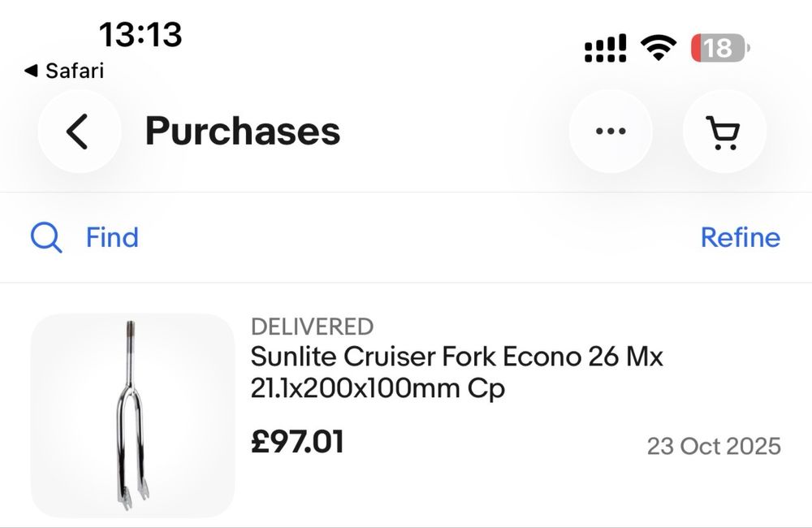Return to the Safari app label
The width and height of the screenshot is (812, 528).
(x=75, y=71)
